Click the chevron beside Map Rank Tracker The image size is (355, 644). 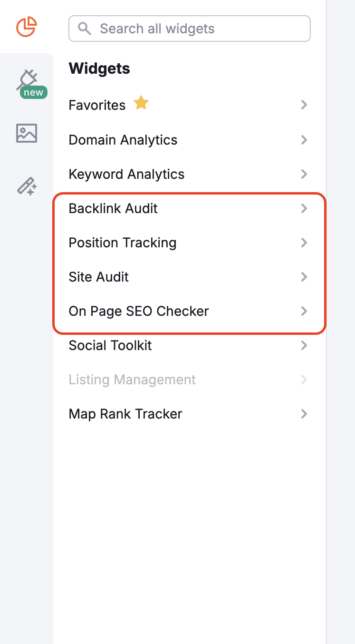click(304, 414)
